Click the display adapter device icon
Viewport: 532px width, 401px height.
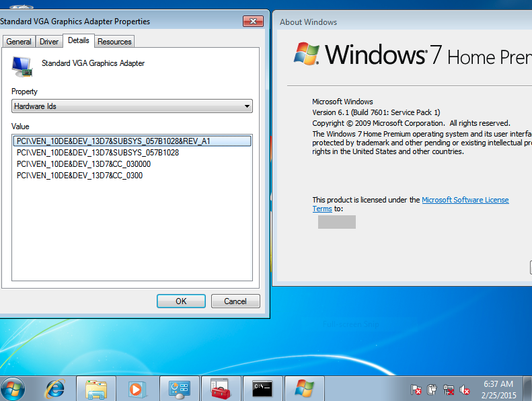coord(22,67)
